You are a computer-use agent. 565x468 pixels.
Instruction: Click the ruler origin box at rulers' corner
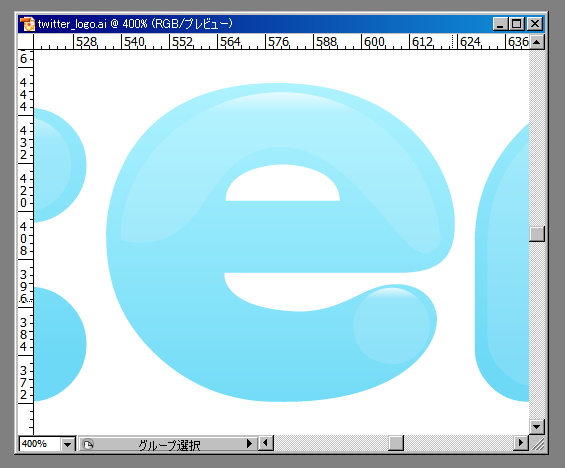tap(26, 42)
